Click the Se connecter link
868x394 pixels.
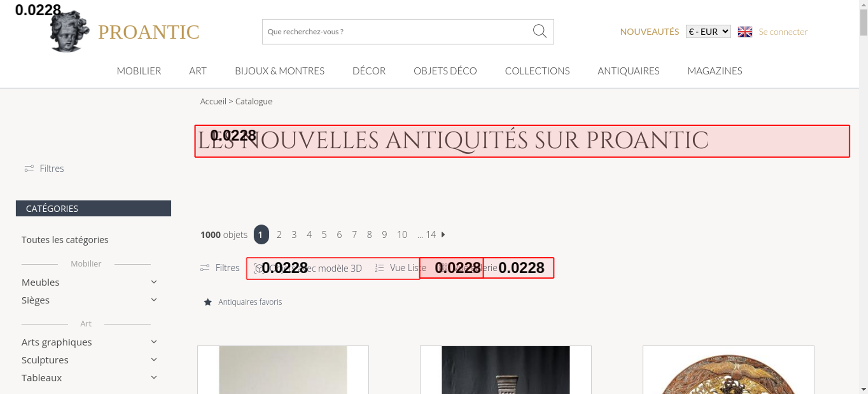point(783,32)
